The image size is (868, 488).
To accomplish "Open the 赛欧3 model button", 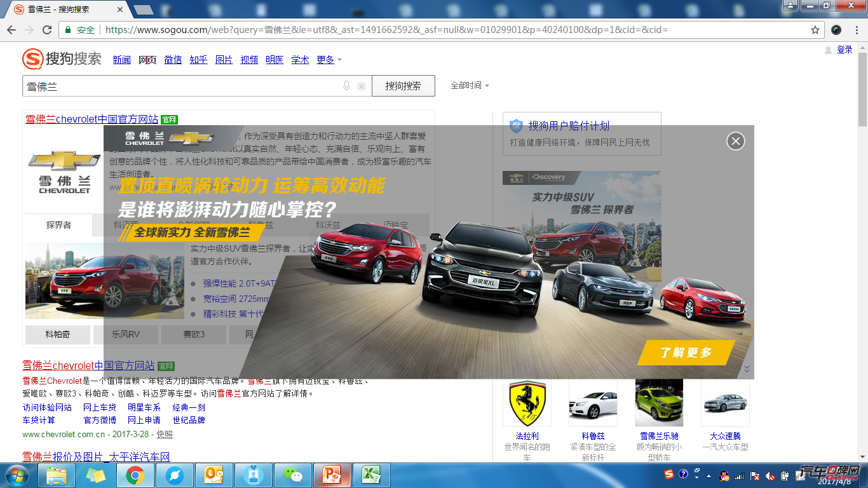I will click(194, 334).
